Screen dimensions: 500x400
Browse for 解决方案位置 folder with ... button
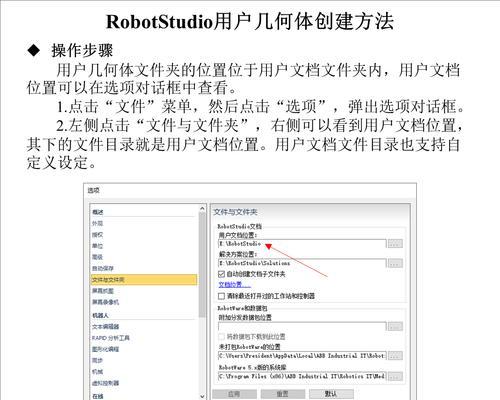pos(395,263)
